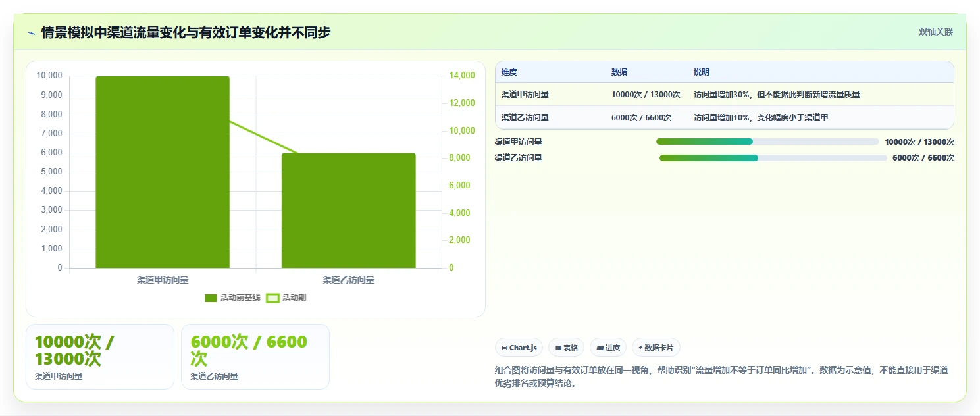The width and height of the screenshot is (980, 416).
Task: Click the 渠道乙访问量 progress bar
Action: pos(773,158)
